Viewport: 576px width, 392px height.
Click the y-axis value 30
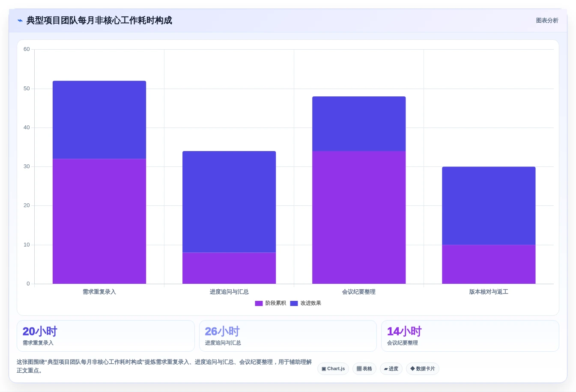(27, 166)
